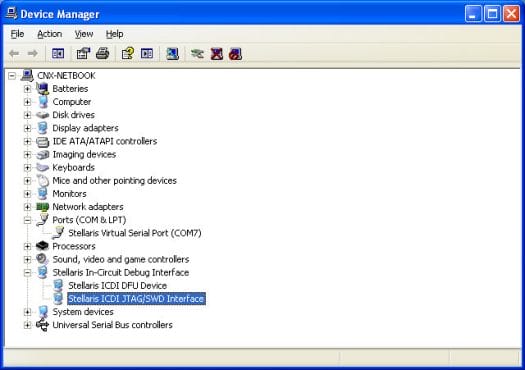Click the Processors chip icon
This screenshot has width=525, height=370.
point(43,246)
